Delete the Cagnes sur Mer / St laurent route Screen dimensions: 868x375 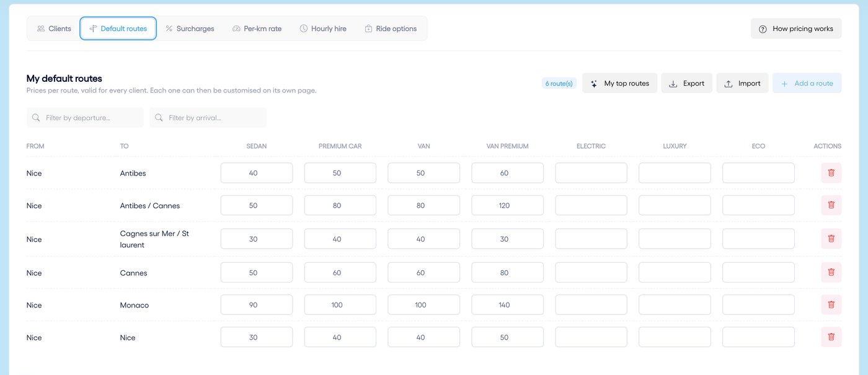pyautogui.click(x=831, y=239)
